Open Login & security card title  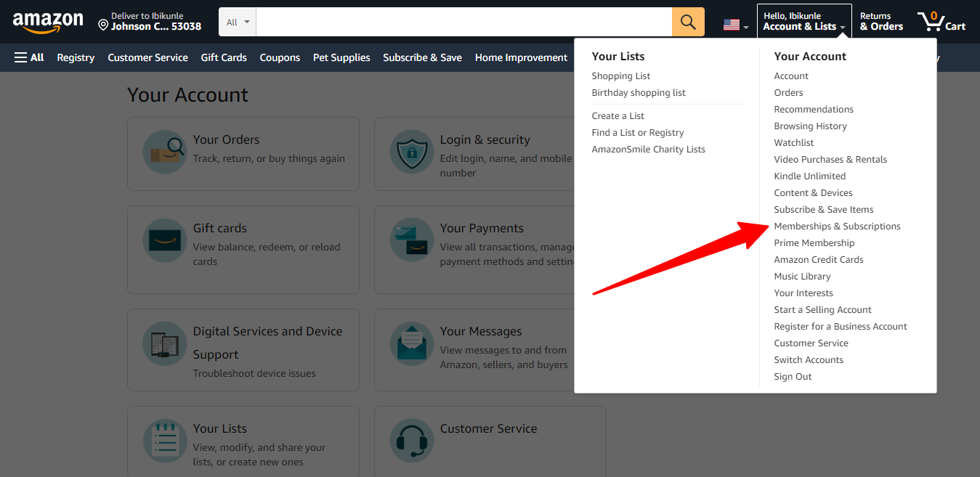tap(485, 140)
